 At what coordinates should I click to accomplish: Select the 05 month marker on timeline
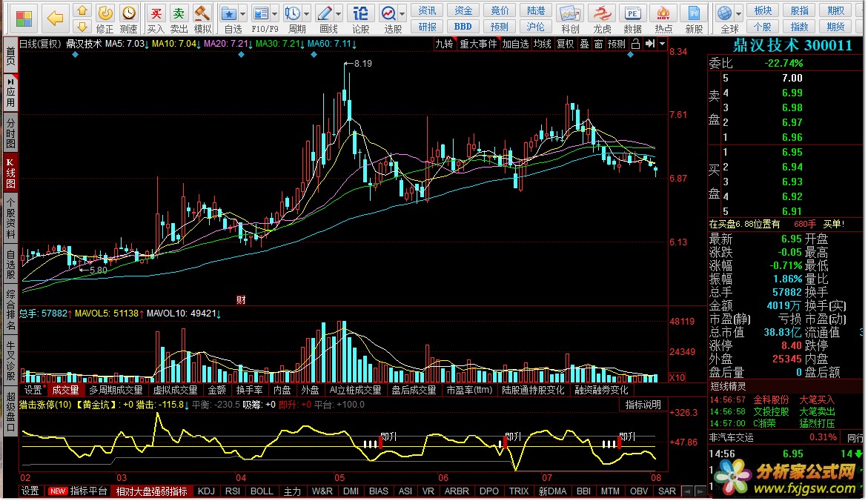click(339, 478)
